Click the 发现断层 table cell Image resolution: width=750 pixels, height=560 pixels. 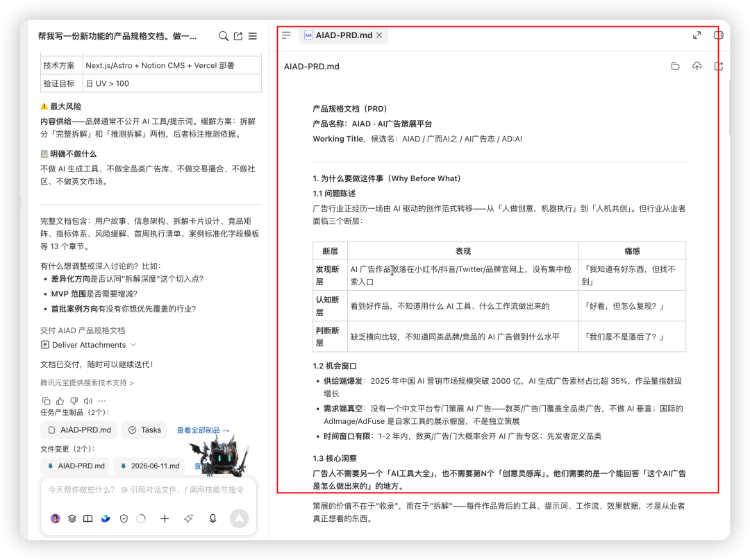tap(330, 275)
